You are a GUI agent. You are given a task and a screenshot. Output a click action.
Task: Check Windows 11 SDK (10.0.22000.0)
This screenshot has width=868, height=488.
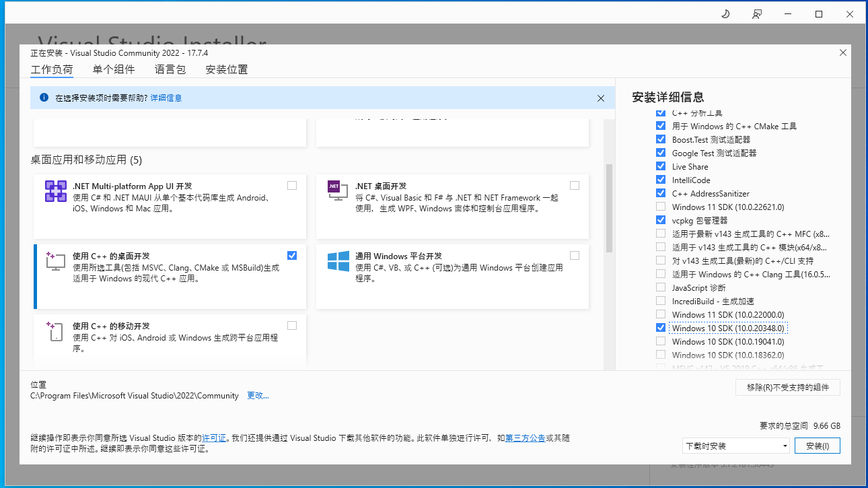(660, 314)
